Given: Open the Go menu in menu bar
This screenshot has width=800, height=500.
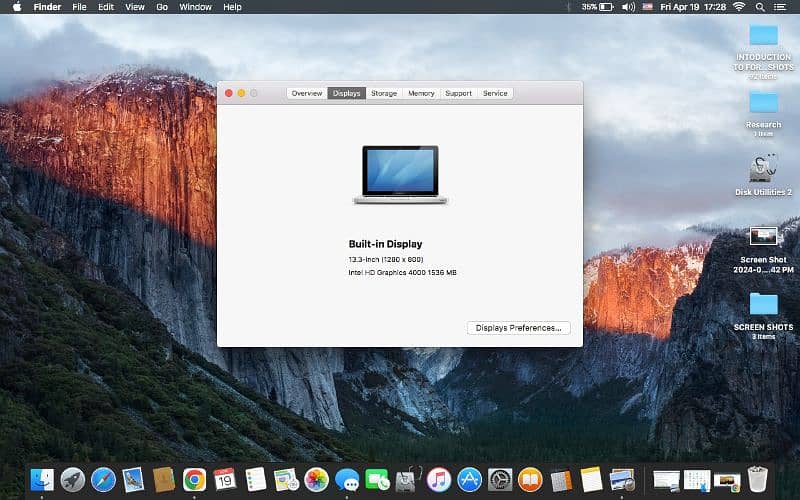Looking at the screenshot, I should coord(162,7).
